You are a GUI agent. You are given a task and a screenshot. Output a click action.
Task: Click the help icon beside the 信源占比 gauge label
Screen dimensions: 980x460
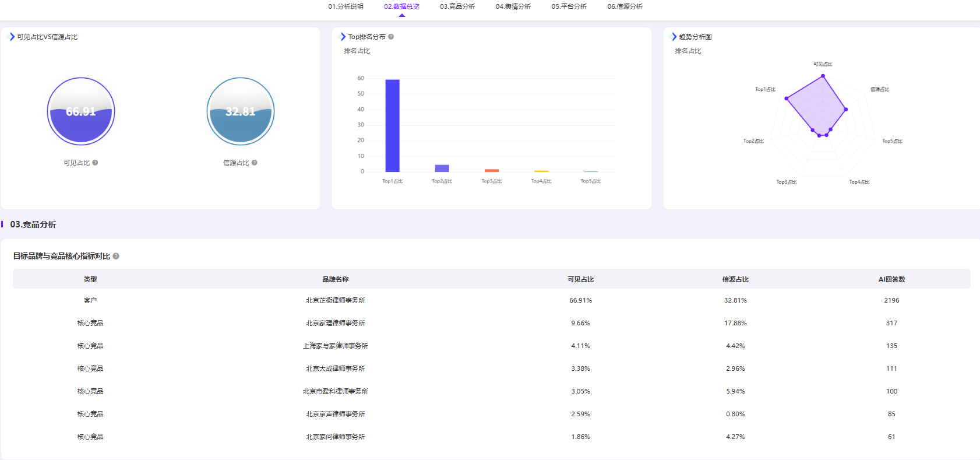[x=255, y=163]
